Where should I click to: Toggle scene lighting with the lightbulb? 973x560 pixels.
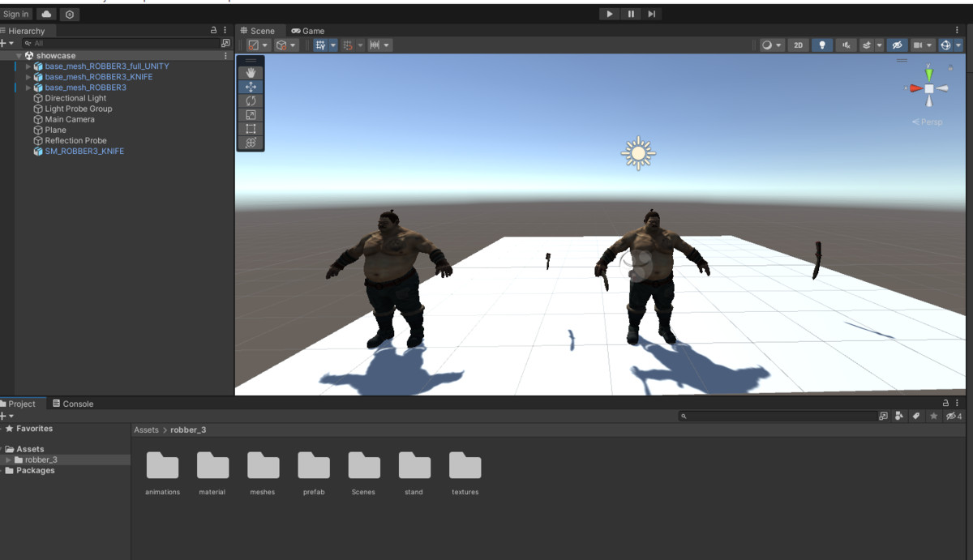tap(822, 45)
